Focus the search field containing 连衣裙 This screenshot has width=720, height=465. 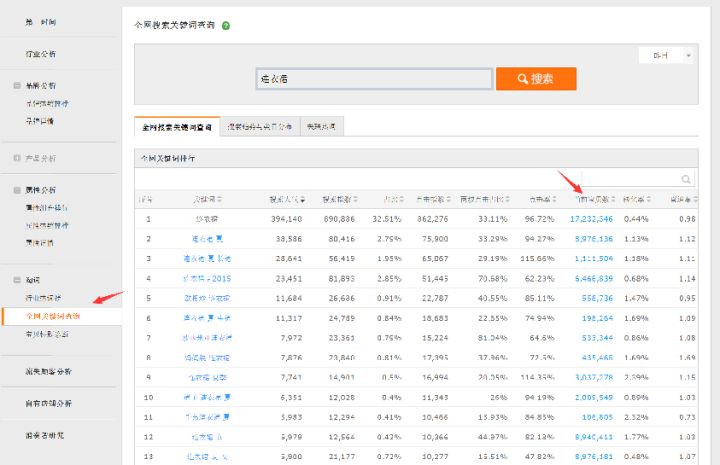pos(373,79)
